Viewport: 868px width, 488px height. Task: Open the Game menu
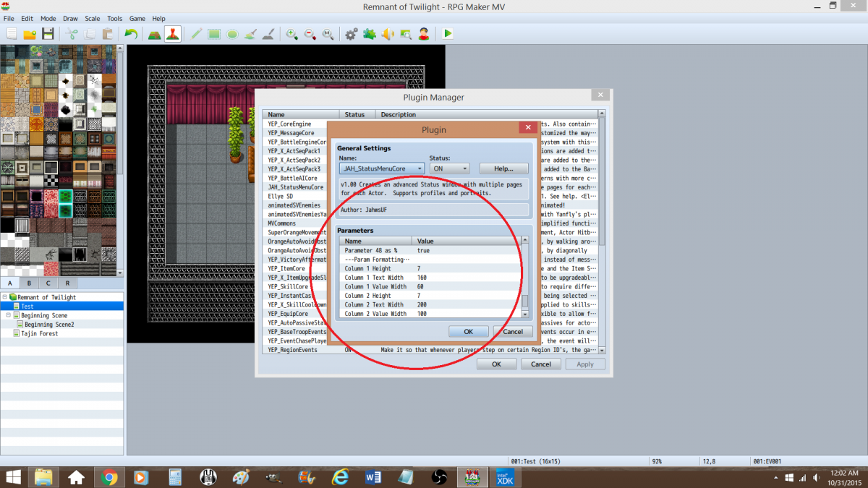137,18
